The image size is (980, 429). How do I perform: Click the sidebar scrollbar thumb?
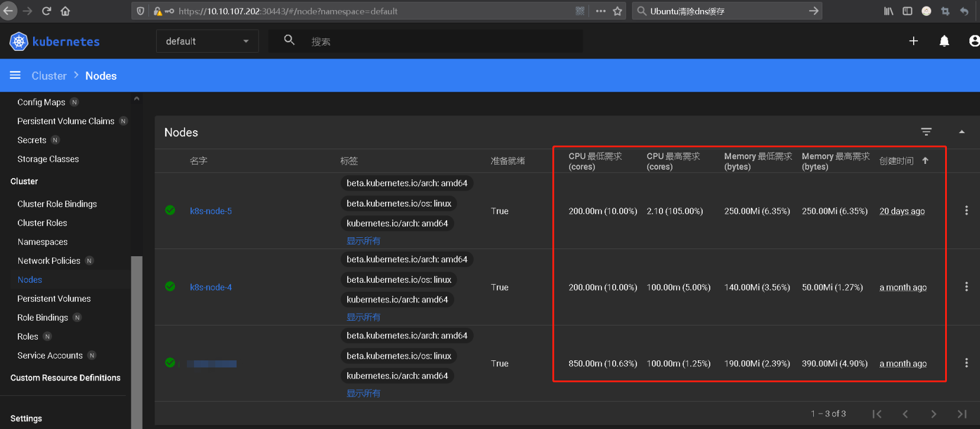click(x=137, y=342)
